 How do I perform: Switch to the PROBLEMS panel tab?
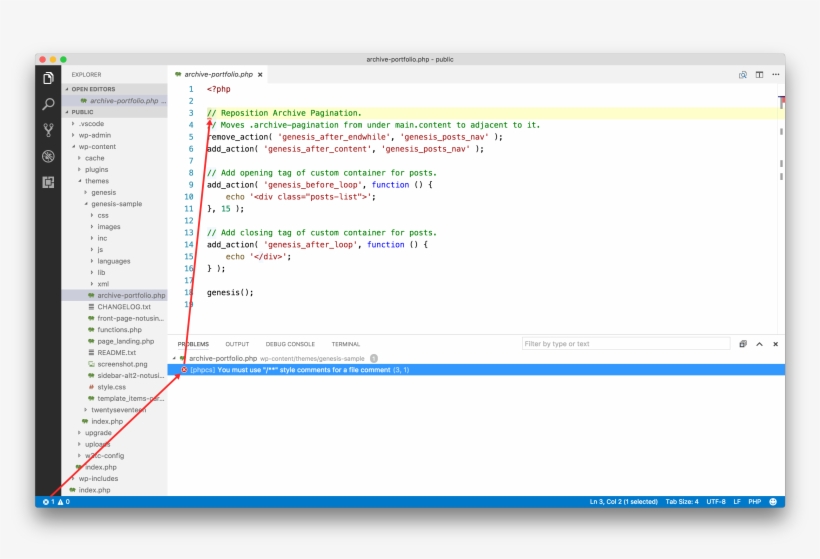tap(193, 344)
